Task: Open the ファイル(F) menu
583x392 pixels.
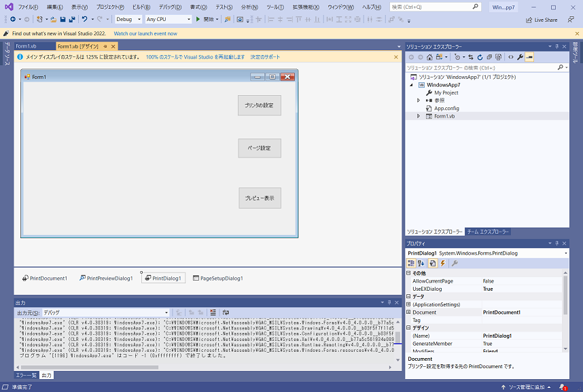Action: 29,7
